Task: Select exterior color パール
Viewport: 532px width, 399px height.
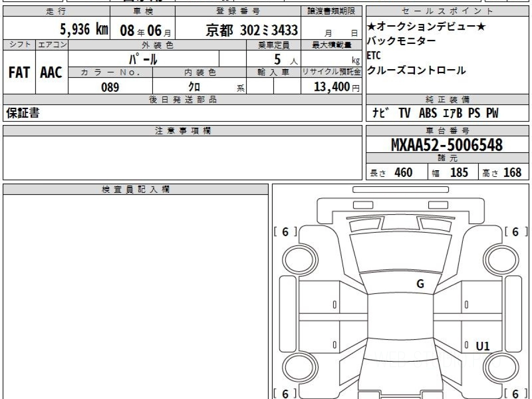Action: coord(143,59)
